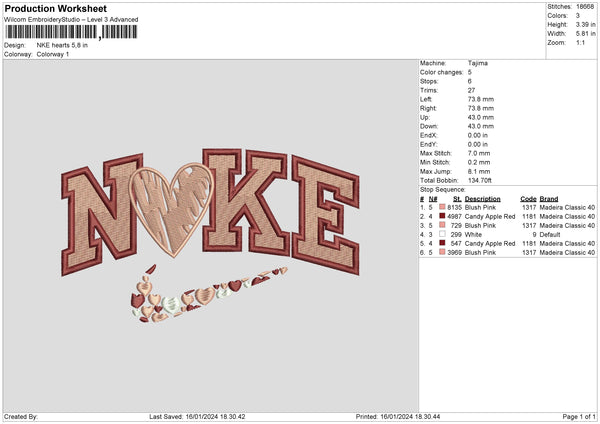Click the Blush Pink swatch in stop row 1
The height and width of the screenshot is (424, 600).
442,207
